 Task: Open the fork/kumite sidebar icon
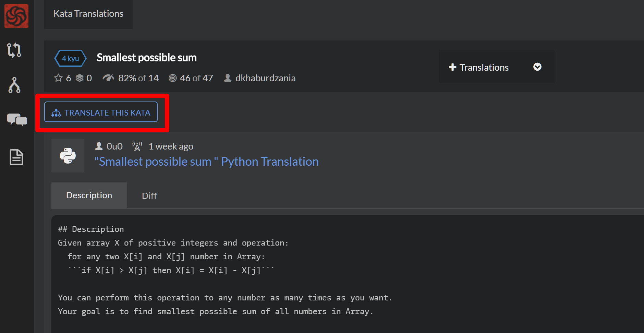pyautogui.click(x=14, y=85)
